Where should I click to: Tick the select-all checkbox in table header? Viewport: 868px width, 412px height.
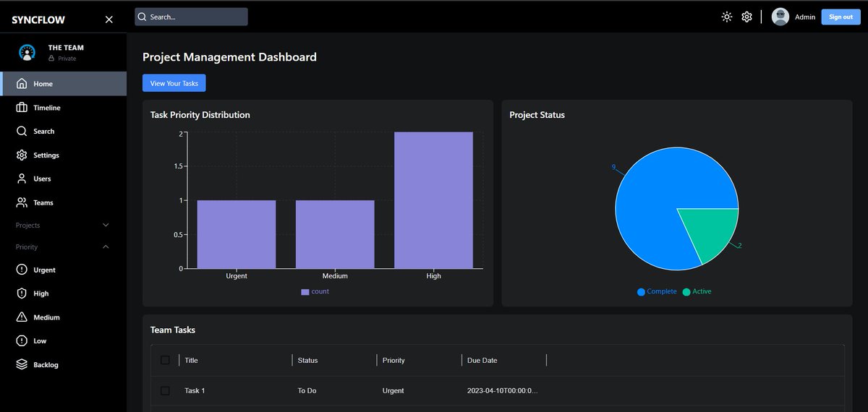(x=165, y=360)
